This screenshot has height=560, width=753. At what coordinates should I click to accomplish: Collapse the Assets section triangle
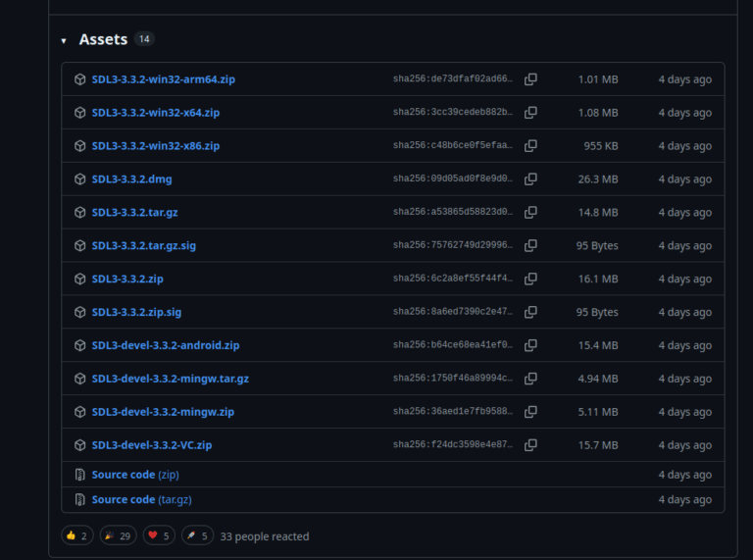pos(64,40)
